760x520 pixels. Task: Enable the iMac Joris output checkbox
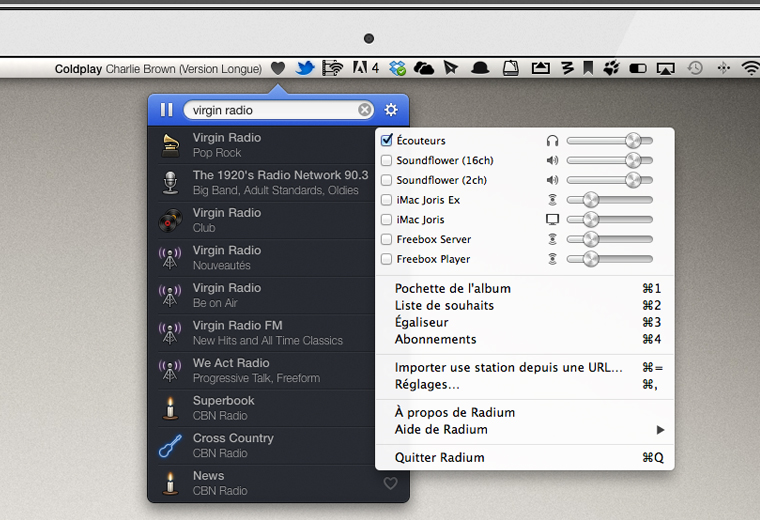pos(386,220)
